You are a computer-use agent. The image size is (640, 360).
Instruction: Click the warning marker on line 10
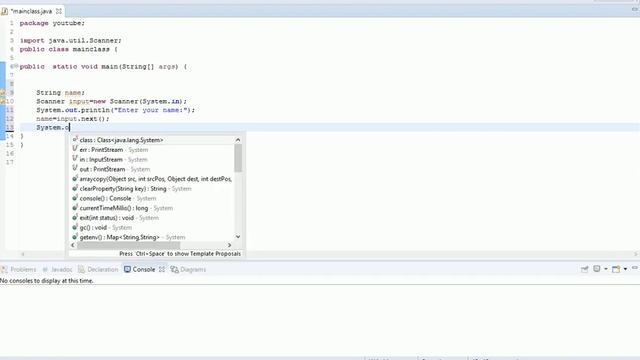click(x=2, y=101)
